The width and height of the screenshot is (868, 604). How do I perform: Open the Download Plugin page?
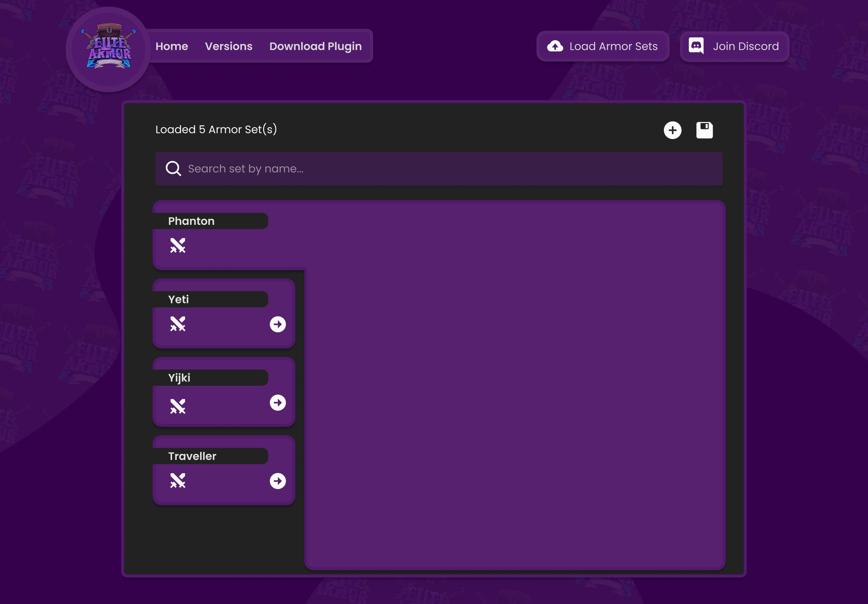coord(315,46)
